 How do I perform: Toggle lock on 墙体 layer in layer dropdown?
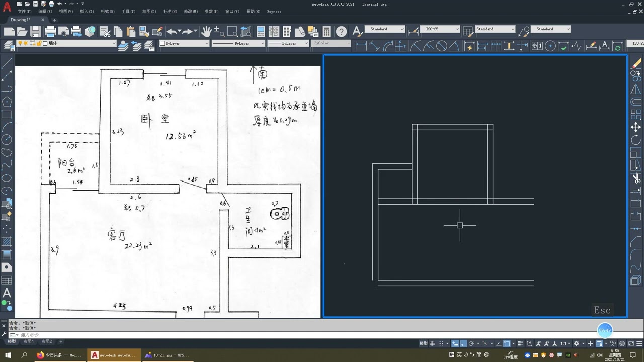point(39,43)
